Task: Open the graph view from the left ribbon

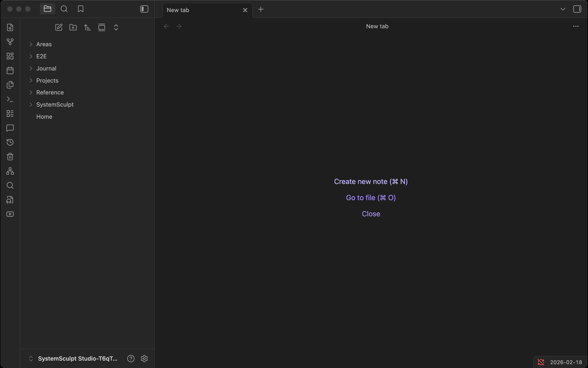Action: coord(10,171)
